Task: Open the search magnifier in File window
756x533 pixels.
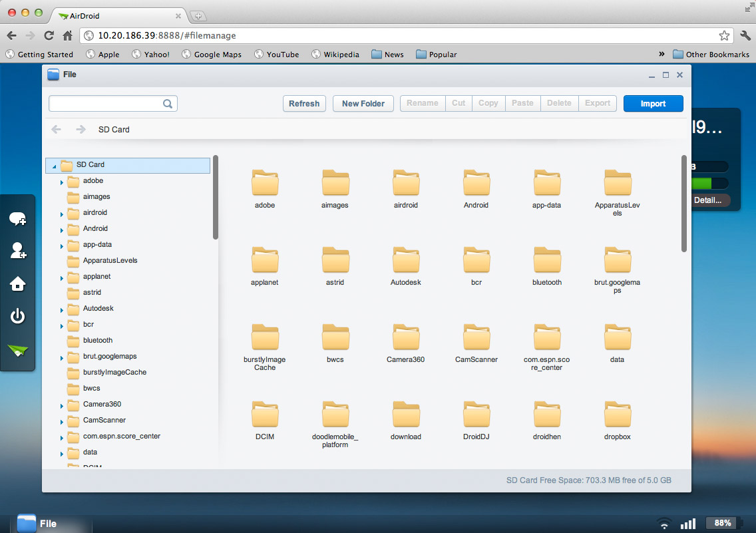Action: pos(168,104)
